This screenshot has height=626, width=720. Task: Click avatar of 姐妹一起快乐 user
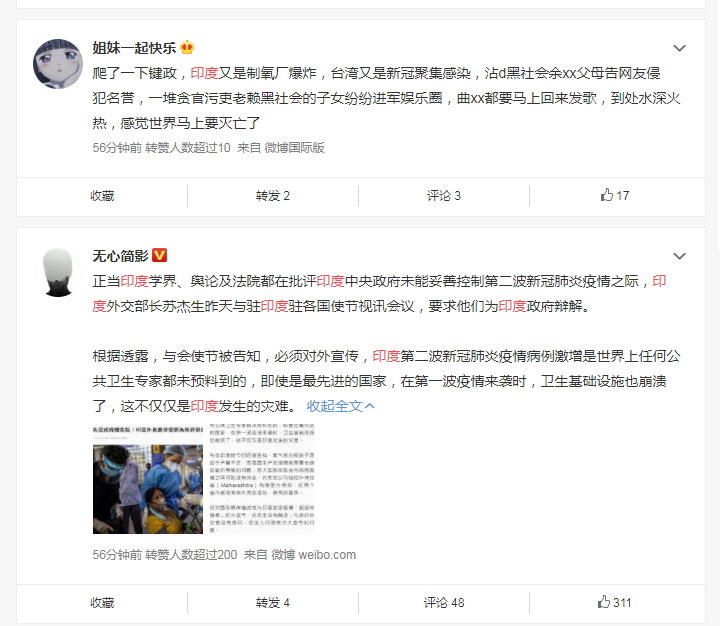(x=58, y=63)
